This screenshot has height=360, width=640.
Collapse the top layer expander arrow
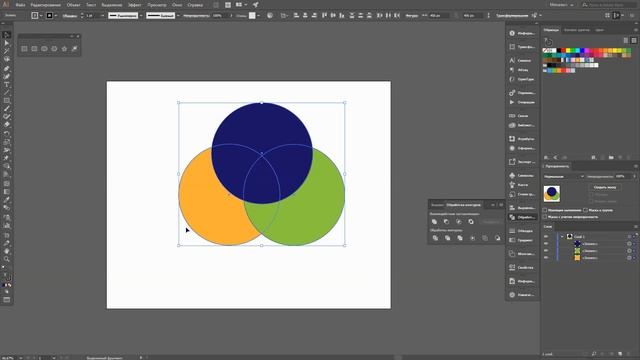562,237
